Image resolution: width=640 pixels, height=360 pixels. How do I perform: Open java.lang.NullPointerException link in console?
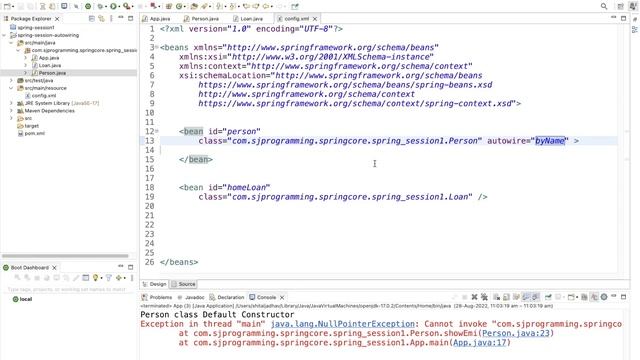[x=342, y=324]
